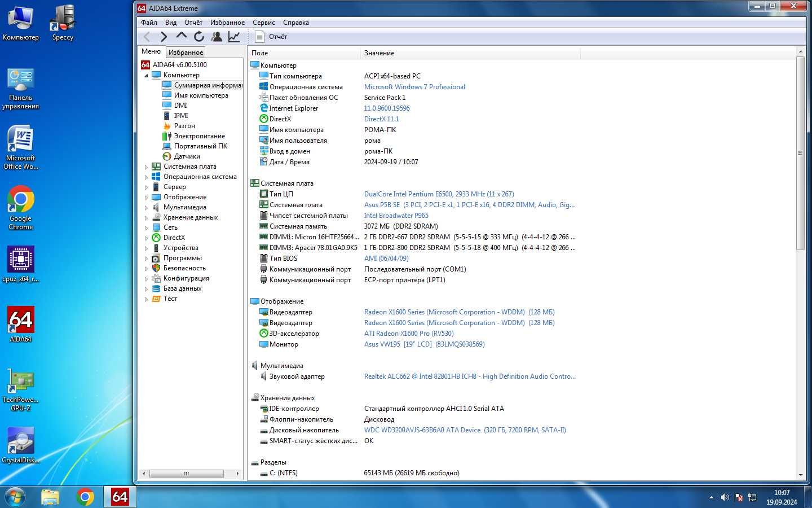Open Google Chrome from the taskbar

[85, 497]
